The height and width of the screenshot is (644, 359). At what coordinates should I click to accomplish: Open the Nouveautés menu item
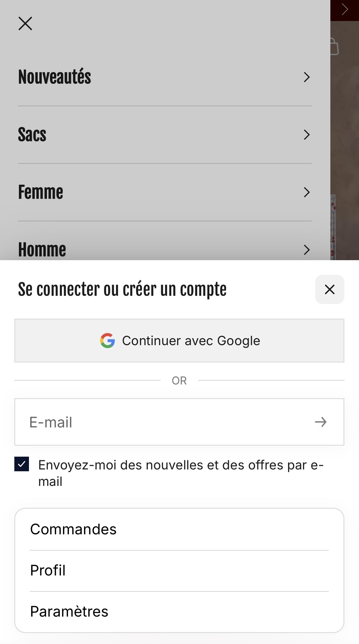pyautogui.click(x=165, y=77)
